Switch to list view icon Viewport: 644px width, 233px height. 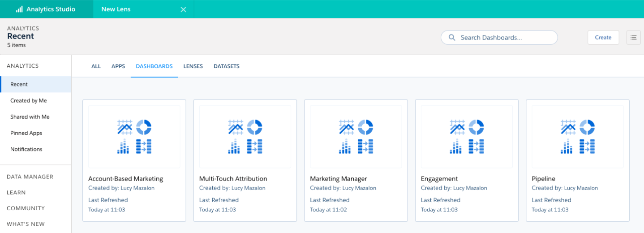[x=633, y=38]
